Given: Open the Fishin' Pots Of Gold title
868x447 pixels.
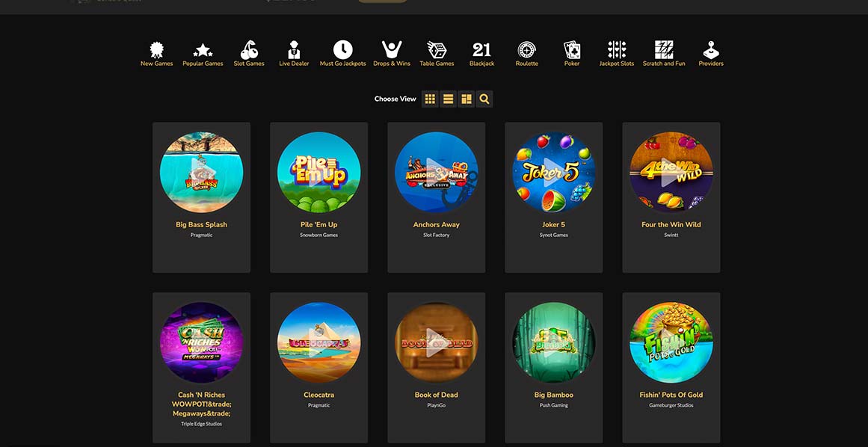Looking at the screenshot, I should click(x=671, y=395).
